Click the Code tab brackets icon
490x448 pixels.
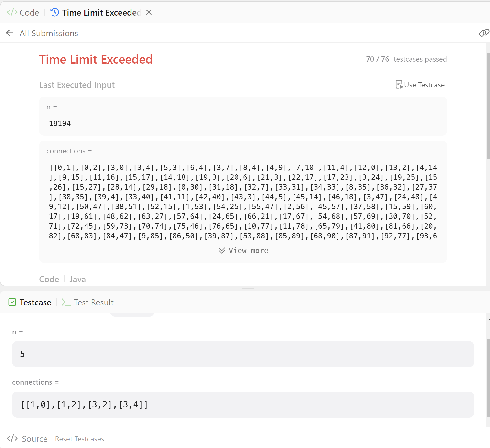[x=12, y=12]
